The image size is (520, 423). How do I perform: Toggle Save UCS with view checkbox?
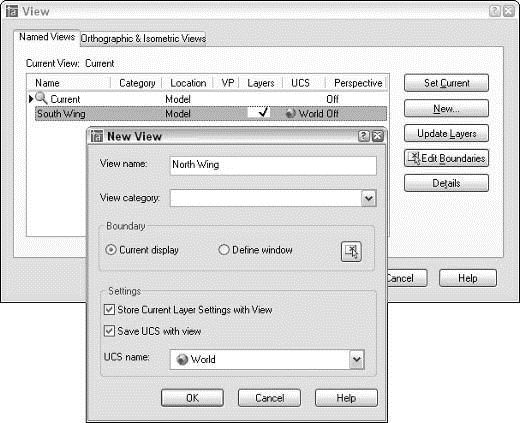109,331
